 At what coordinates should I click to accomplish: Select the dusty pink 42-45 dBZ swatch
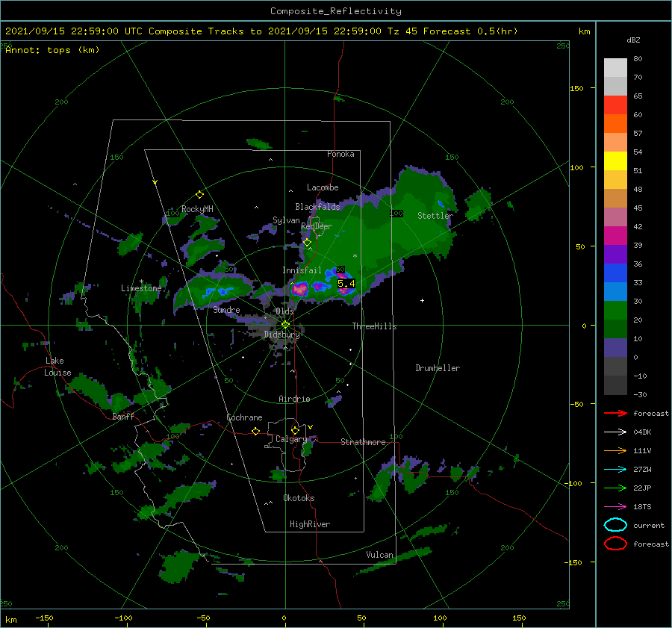coord(615,217)
